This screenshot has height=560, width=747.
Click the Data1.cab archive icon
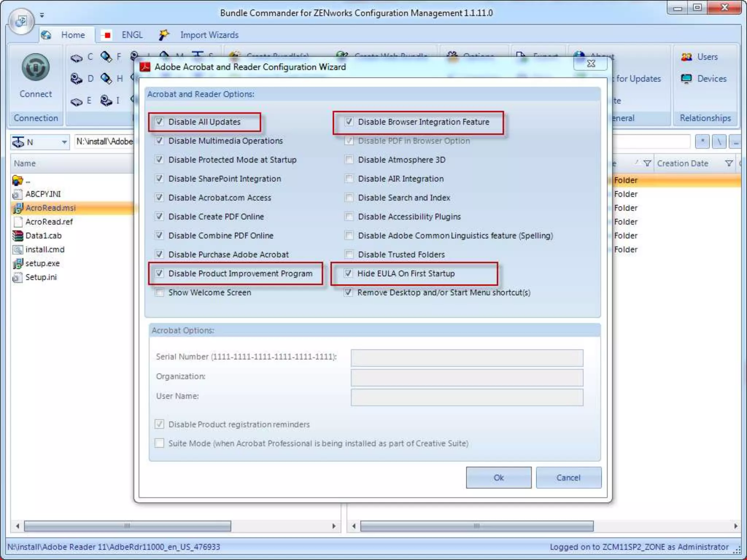18,236
